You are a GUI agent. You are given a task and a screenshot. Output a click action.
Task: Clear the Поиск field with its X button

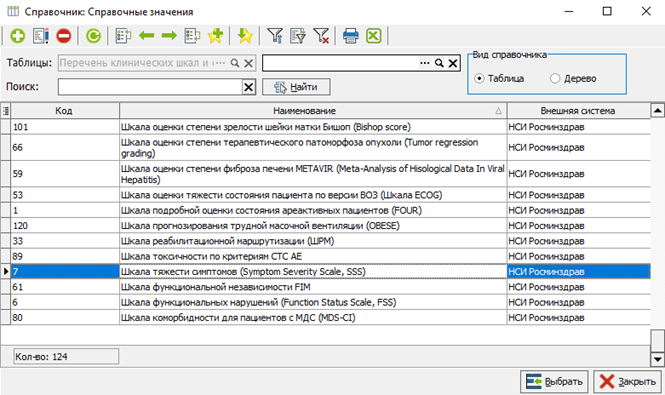click(x=249, y=87)
